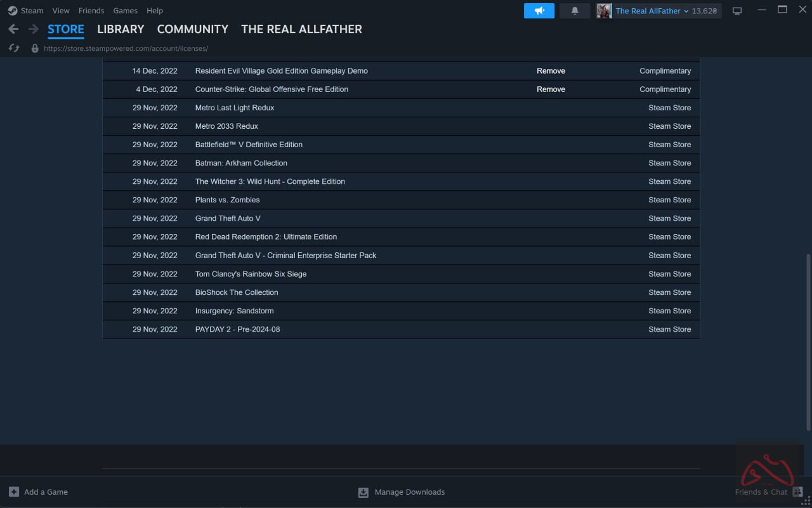Click the profile avatar thumbnail
This screenshot has height=508, width=812.
click(604, 11)
